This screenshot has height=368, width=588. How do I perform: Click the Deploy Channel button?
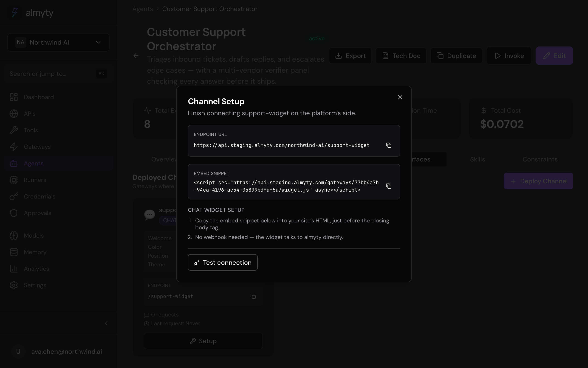[538, 181]
